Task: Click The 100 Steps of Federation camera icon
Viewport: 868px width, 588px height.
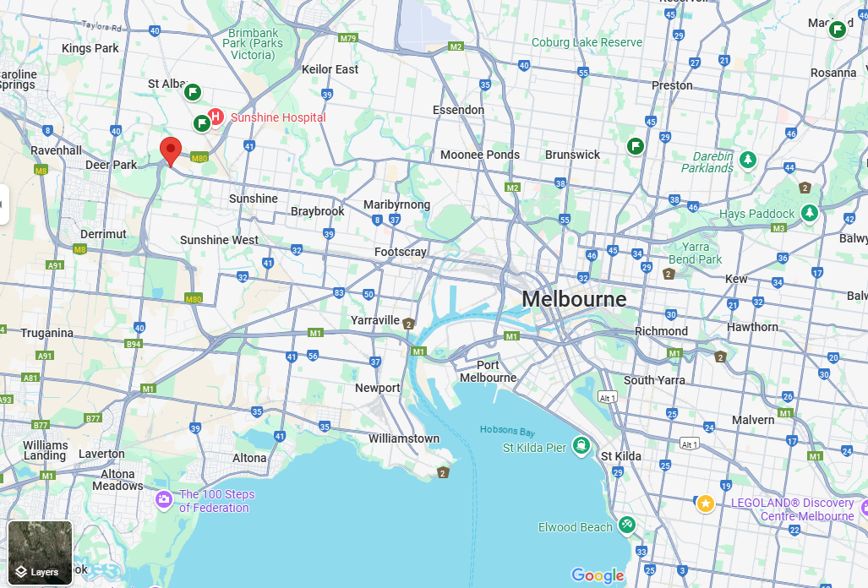Action: 164,499
